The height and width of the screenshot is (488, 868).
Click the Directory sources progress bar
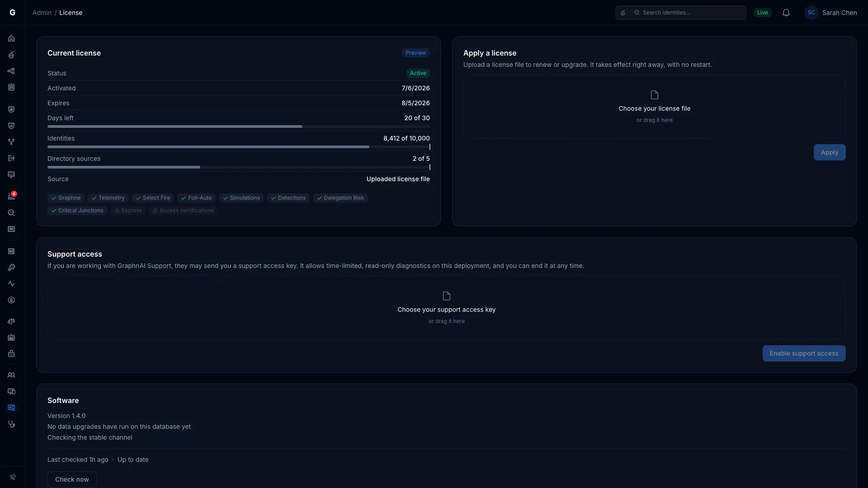239,167
